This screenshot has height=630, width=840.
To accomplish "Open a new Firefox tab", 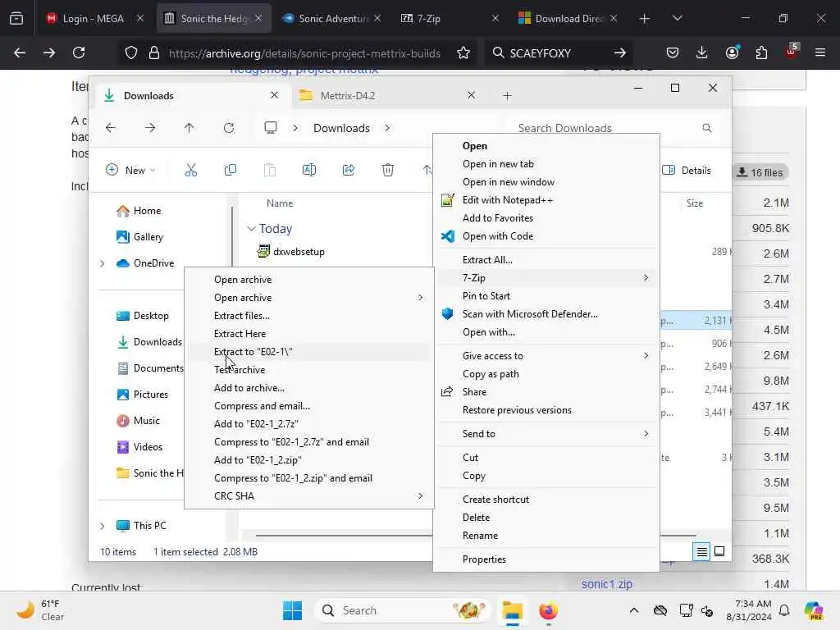I will coord(645,18).
